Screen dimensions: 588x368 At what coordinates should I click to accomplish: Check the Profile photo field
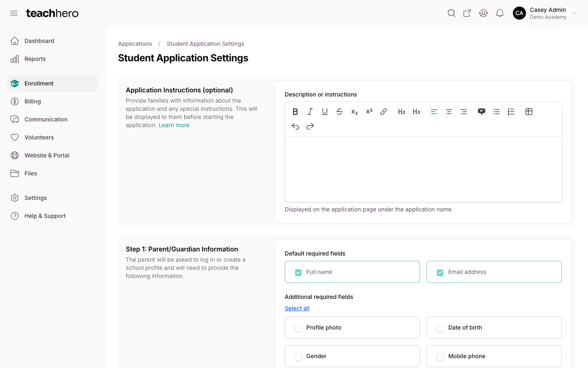click(298, 328)
